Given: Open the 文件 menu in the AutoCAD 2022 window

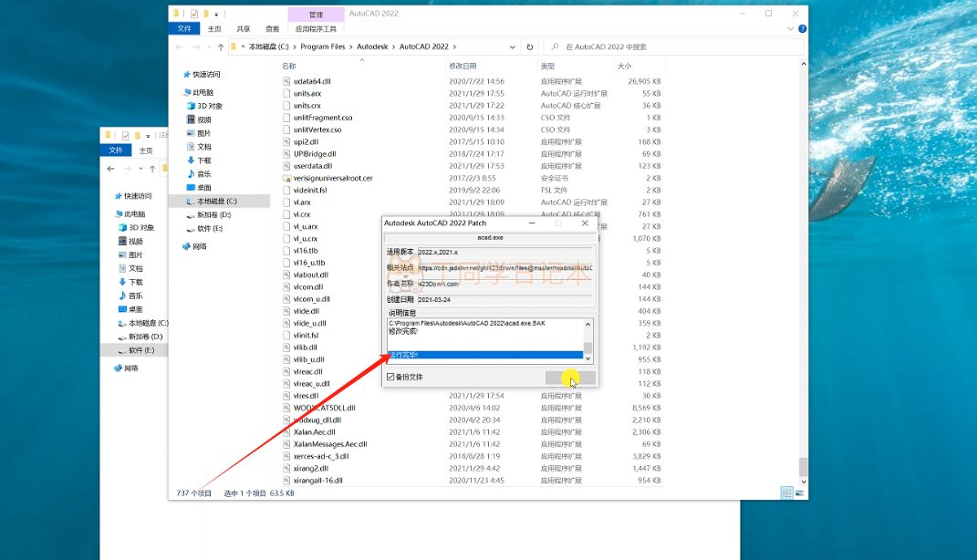Looking at the screenshot, I should point(184,28).
